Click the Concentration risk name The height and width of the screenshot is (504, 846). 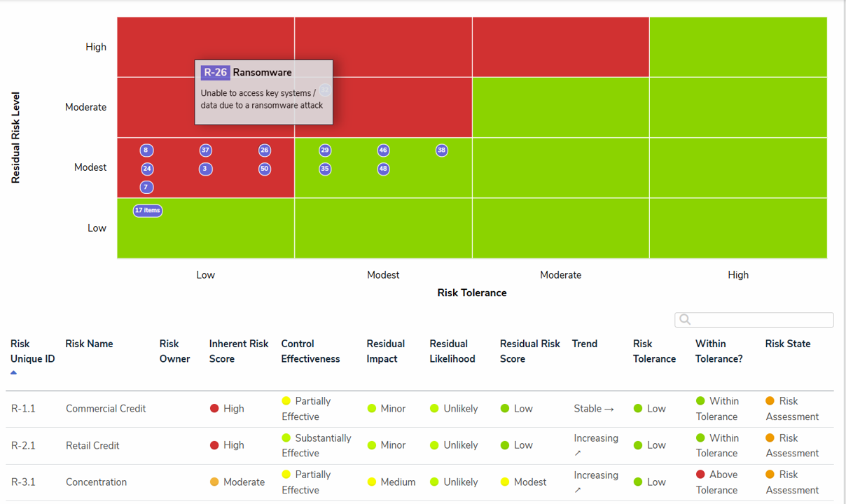[96, 482]
